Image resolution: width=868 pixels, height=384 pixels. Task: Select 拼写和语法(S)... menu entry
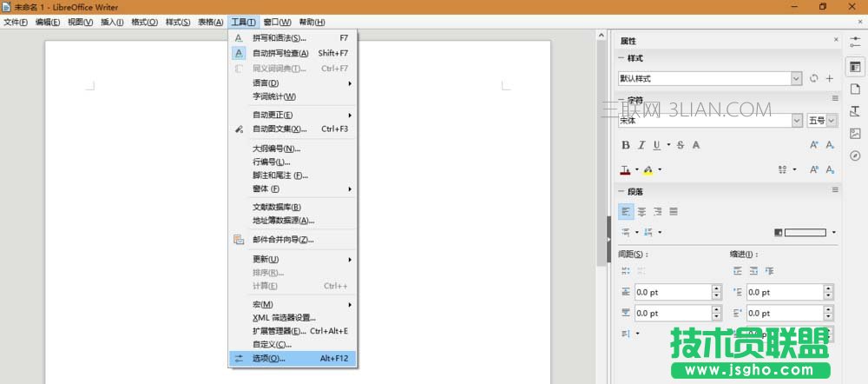coord(293,38)
